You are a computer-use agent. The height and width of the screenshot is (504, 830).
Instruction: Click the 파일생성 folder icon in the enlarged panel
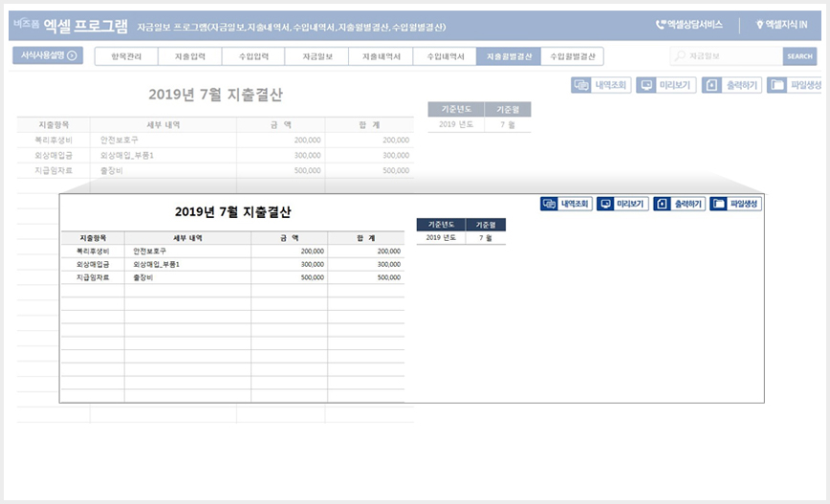718,204
